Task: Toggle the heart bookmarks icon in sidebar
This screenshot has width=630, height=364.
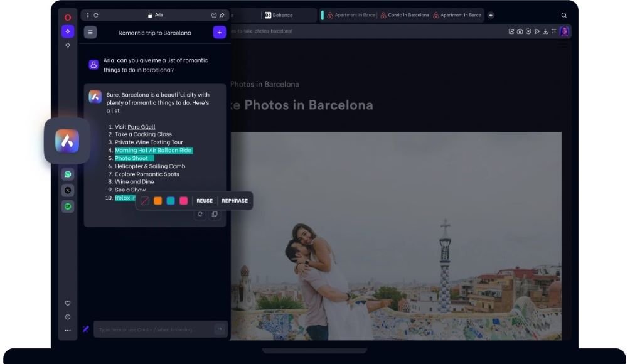Action: tap(68, 302)
